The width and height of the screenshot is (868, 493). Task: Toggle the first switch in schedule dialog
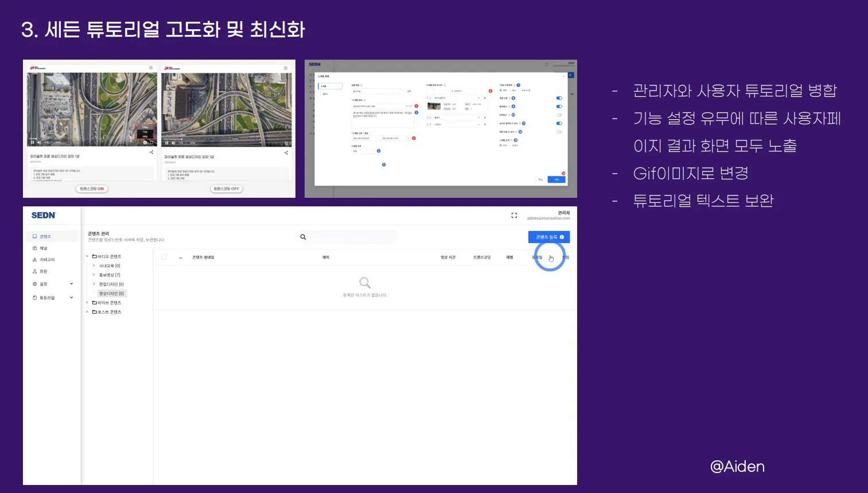click(x=559, y=98)
